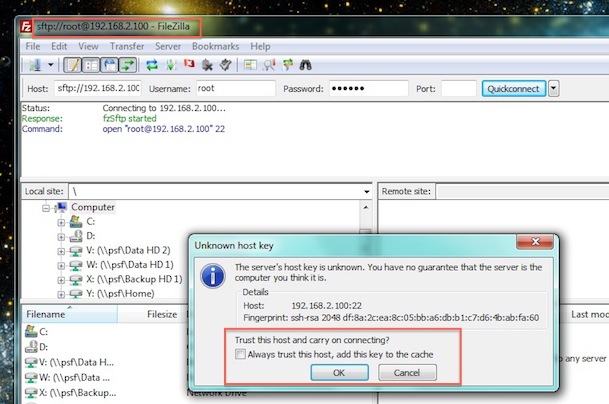Select W: (\\psf\Data HD 1) tree item

point(130,265)
